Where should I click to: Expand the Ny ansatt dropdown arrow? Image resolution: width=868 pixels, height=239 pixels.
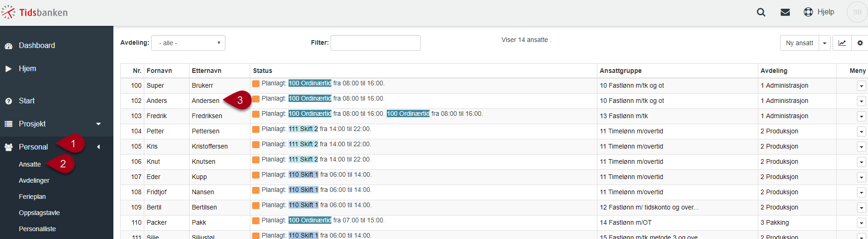pos(825,43)
